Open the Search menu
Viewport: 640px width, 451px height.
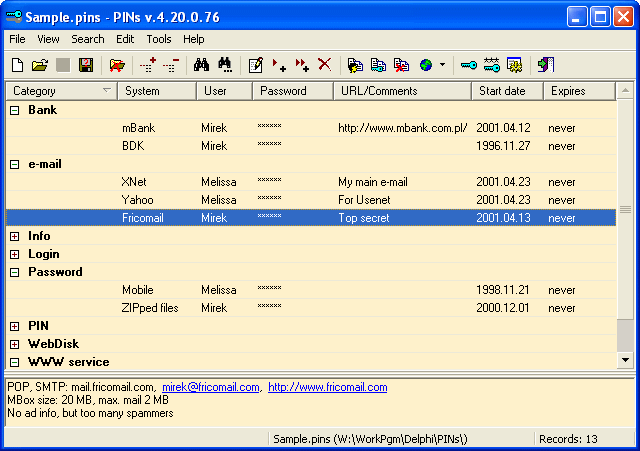(x=88, y=39)
